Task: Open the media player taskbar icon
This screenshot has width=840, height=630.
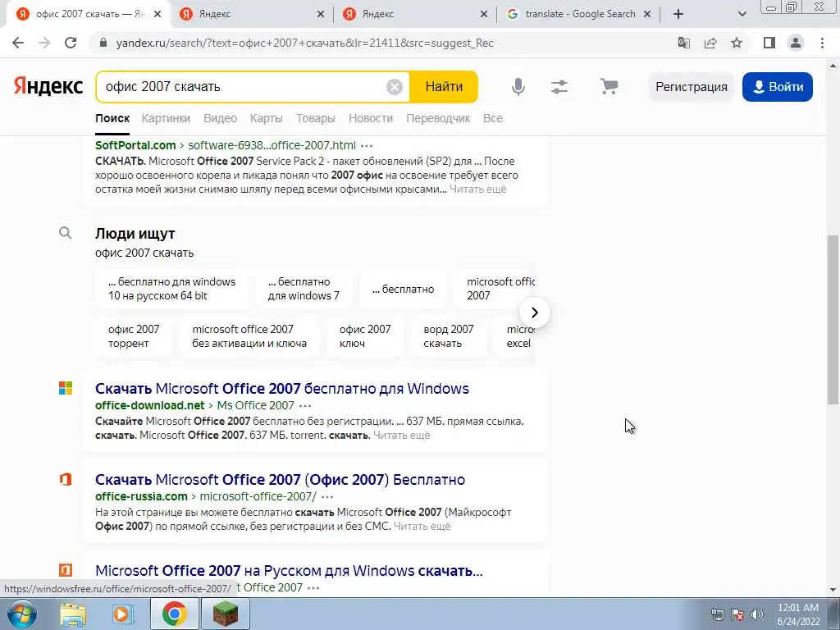Action: tap(123, 614)
